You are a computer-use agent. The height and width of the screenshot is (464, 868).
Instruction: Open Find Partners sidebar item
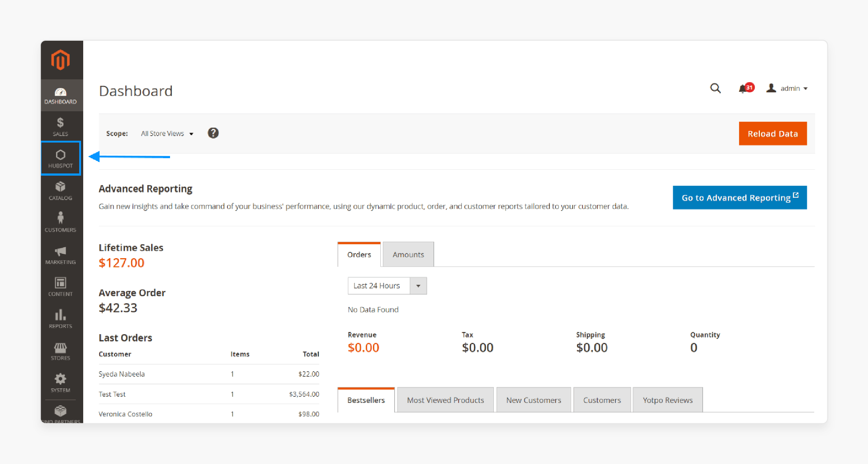(x=61, y=414)
